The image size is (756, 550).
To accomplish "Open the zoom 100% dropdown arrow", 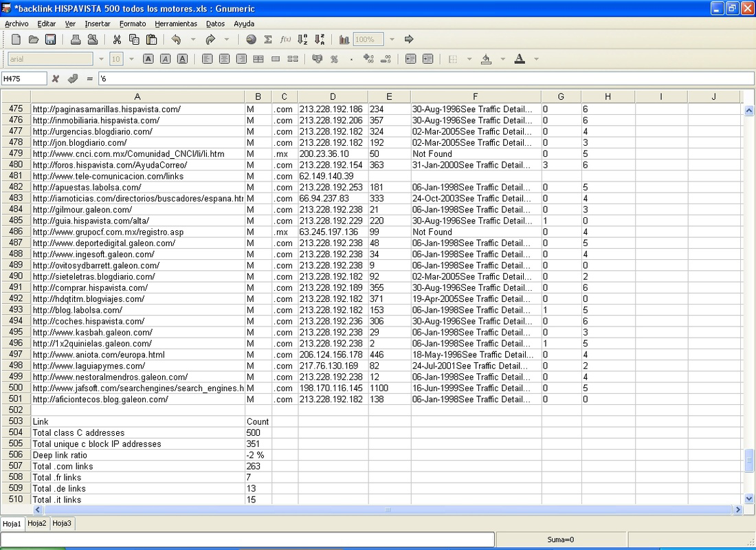I will click(392, 40).
